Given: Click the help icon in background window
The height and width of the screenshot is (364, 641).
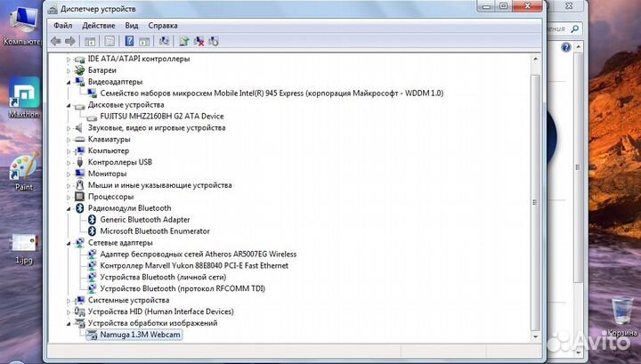Looking at the screenshot, I should coord(566,47).
